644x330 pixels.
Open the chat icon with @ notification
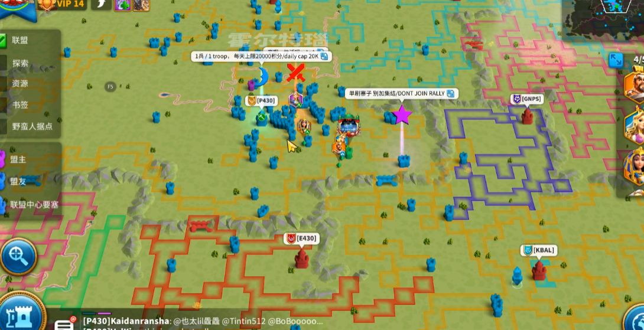pos(65,324)
